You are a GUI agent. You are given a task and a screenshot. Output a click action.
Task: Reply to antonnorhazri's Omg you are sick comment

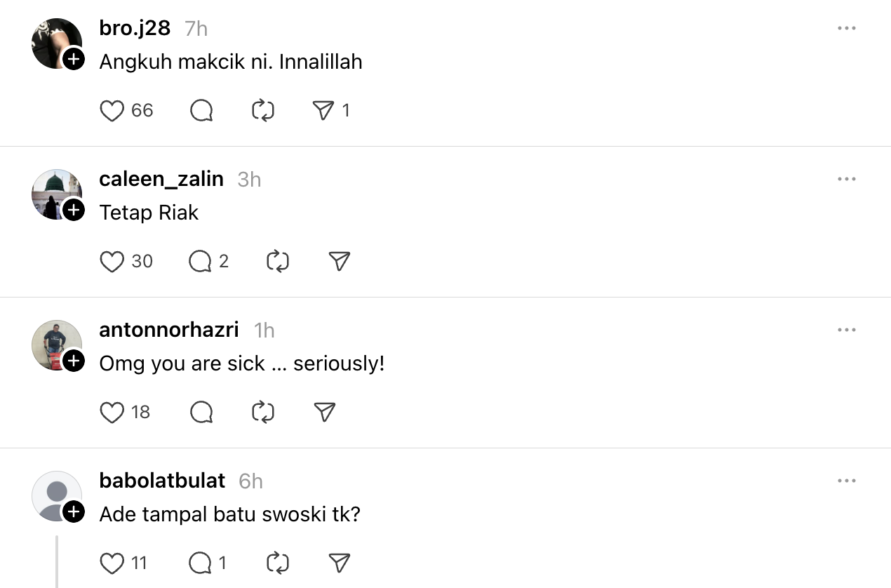(201, 412)
